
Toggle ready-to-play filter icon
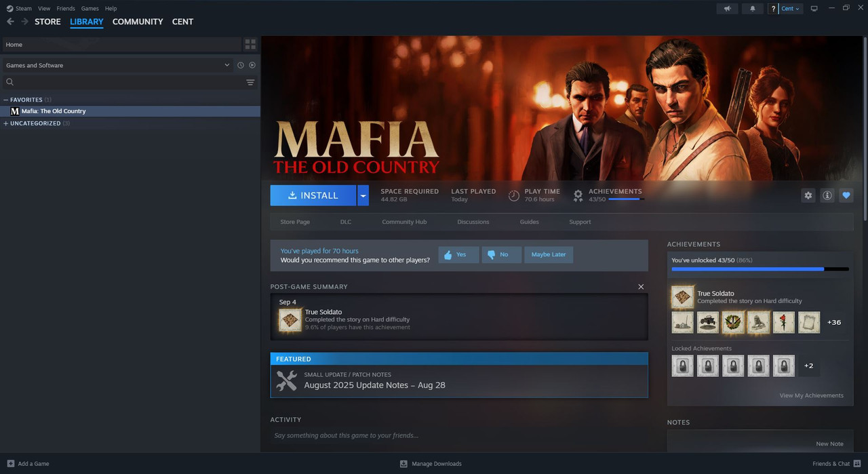click(252, 65)
